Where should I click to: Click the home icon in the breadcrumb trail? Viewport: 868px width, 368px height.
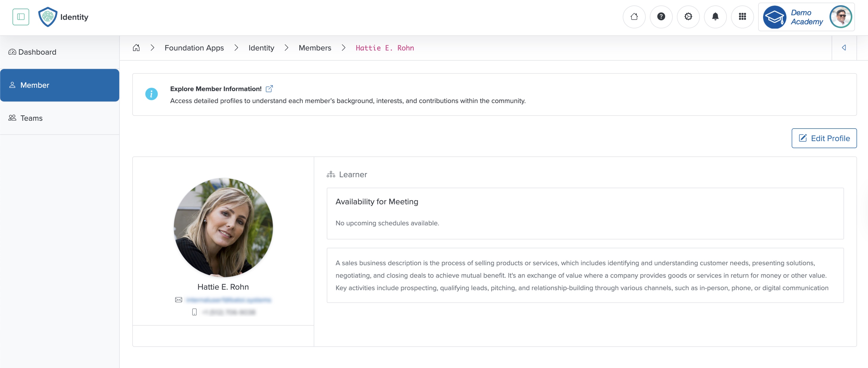tap(136, 48)
